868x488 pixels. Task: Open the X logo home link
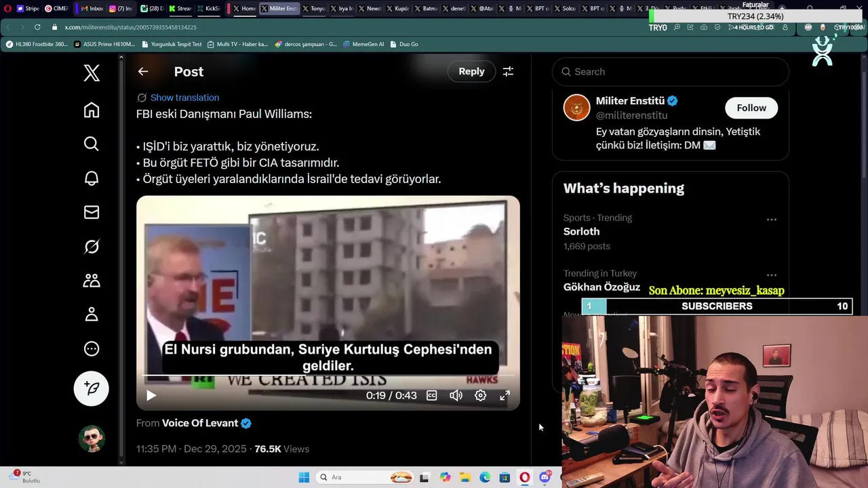[92, 73]
